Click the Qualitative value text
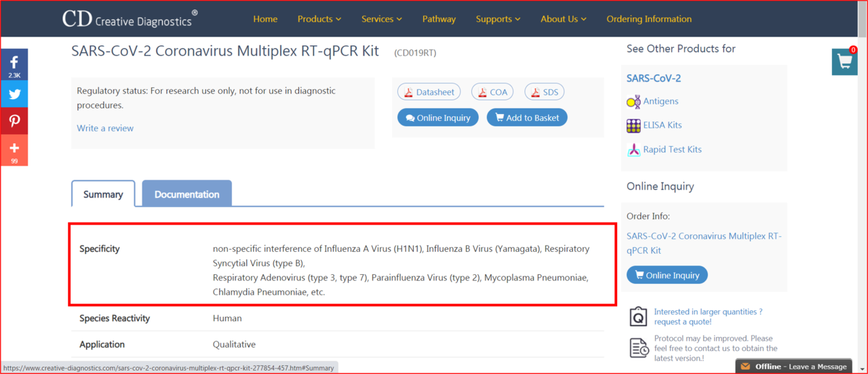 click(234, 344)
